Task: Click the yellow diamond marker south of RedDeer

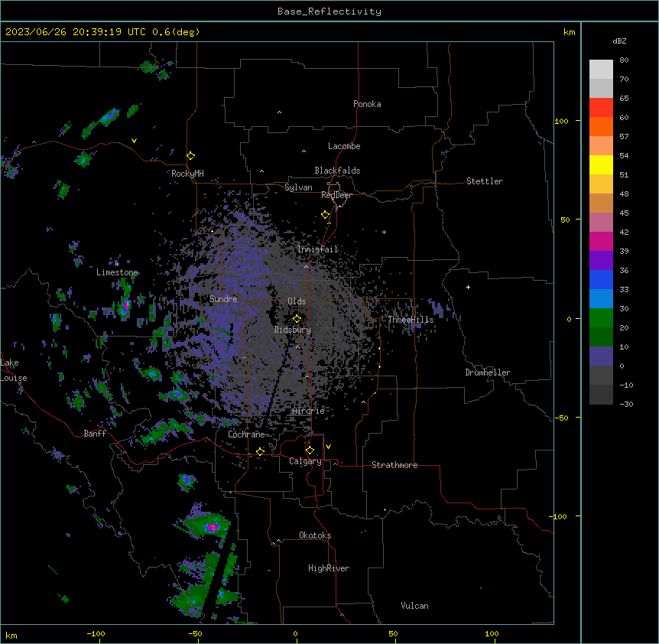Action: coord(326,215)
